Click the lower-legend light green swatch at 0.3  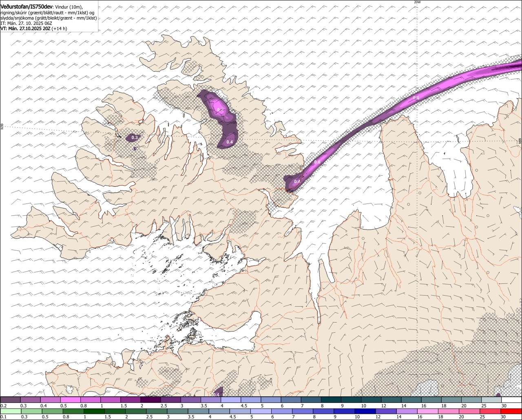tap(31, 411)
